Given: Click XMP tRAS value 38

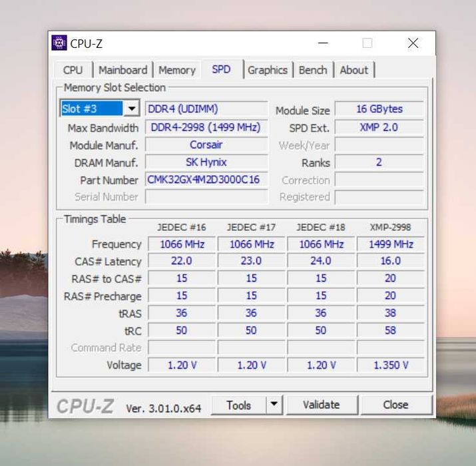Looking at the screenshot, I should [391, 313].
